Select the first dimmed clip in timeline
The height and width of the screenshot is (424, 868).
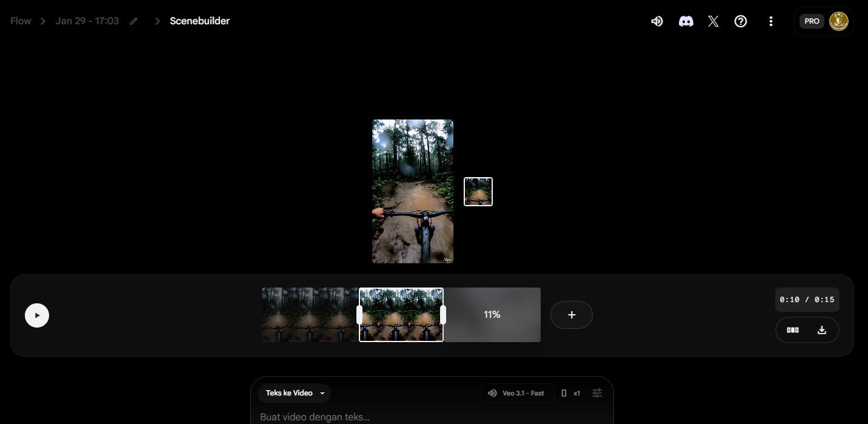(310, 315)
